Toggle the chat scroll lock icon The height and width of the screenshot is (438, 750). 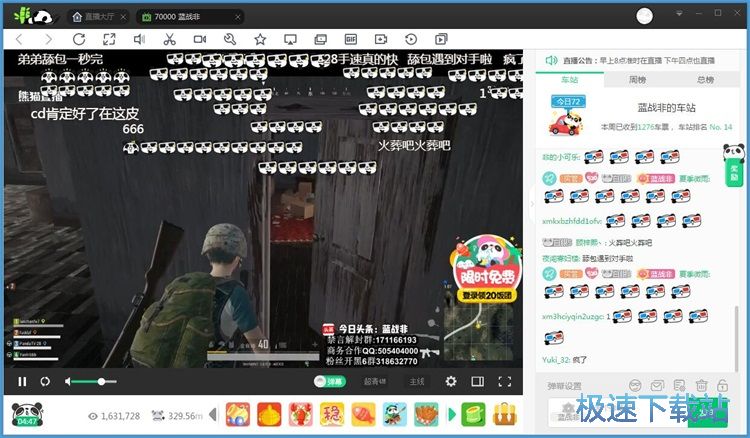tap(722, 385)
